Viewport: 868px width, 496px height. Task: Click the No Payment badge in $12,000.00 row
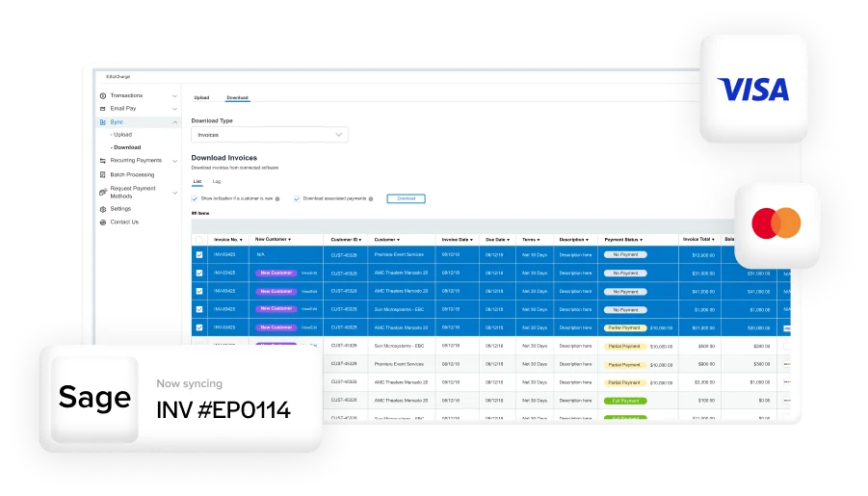(x=625, y=254)
